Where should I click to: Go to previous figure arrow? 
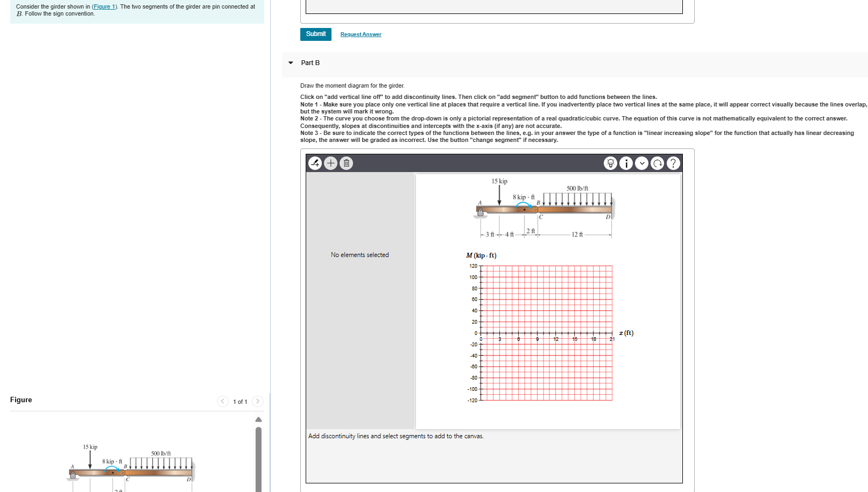coord(223,401)
